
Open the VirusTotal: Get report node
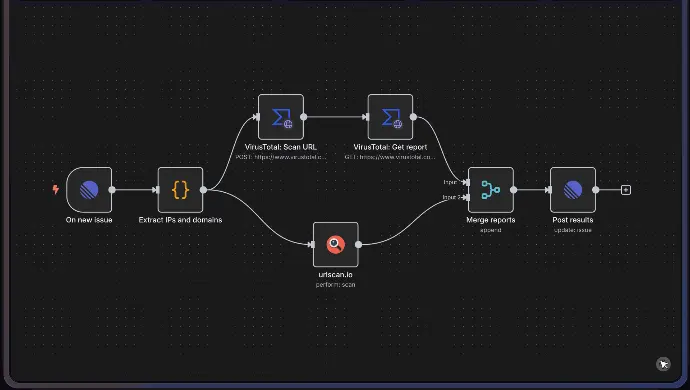pyautogui.click(x=390, y=117)
